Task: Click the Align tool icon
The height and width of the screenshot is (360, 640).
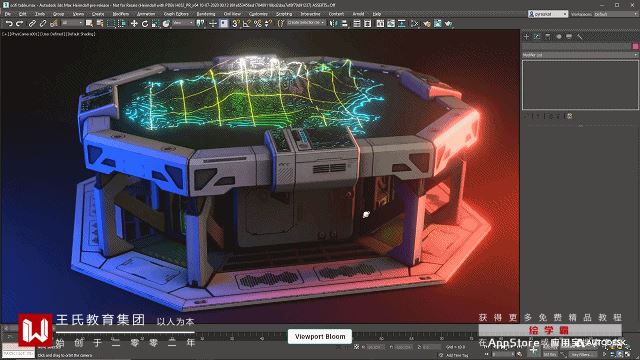Action: point(344,24)
